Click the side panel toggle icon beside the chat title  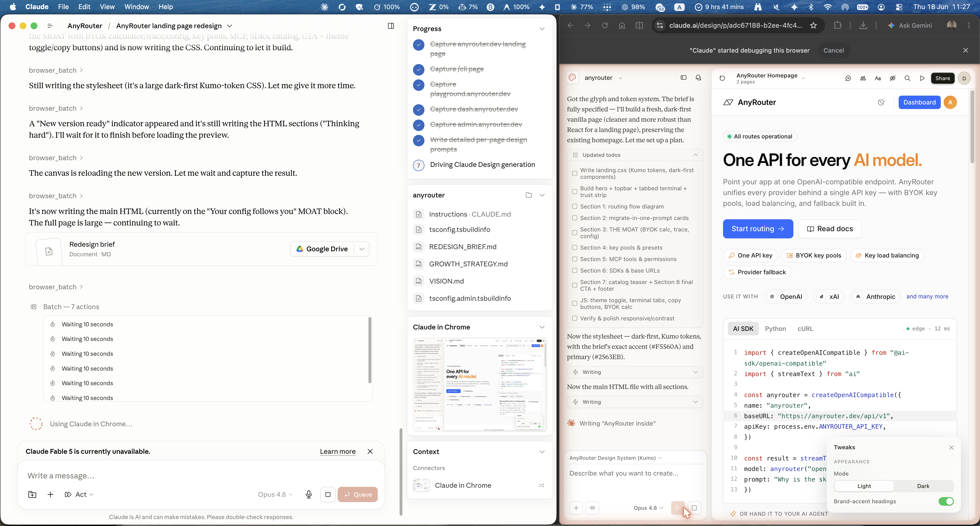click(x=391, y=26)
